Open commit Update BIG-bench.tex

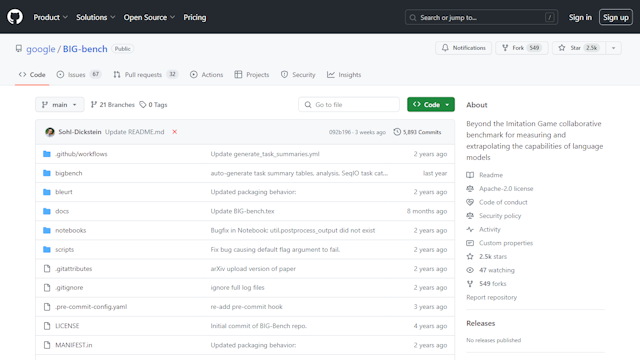(242, 211)
